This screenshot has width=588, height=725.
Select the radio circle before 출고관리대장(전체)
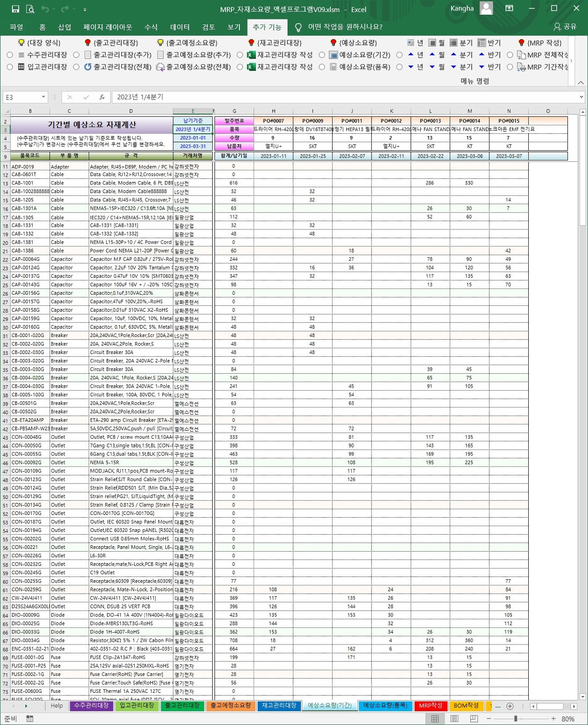coord(76,67)
